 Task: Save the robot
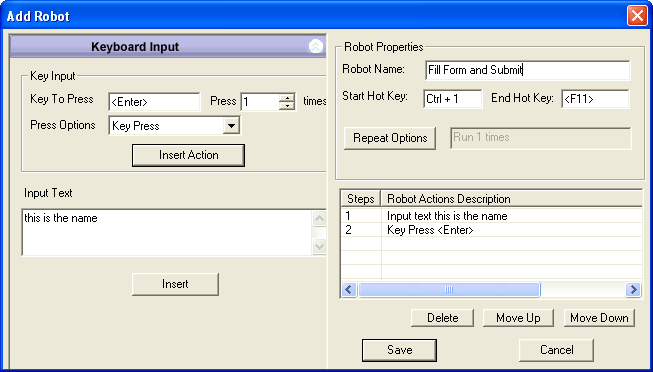[399, 350]
